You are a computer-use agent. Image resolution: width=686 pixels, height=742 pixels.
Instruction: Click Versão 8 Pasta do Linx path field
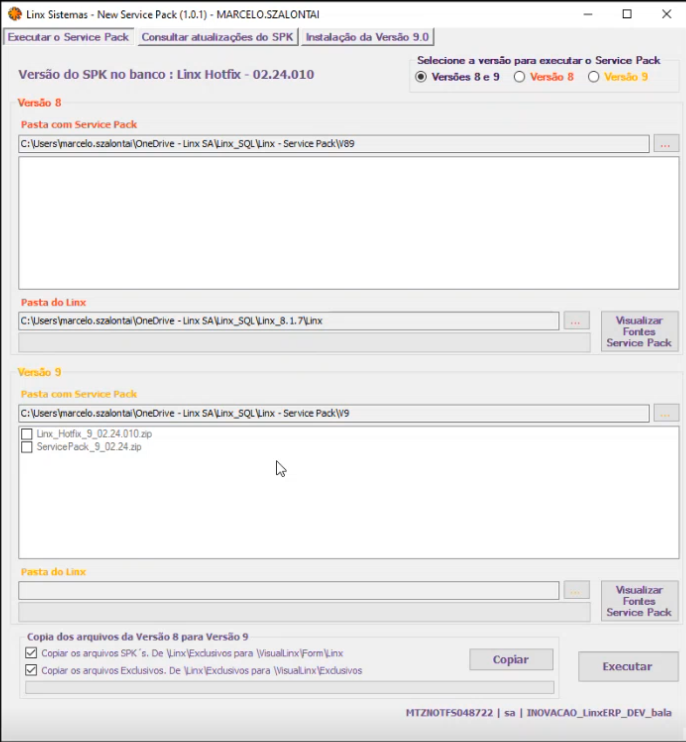pyautogui.click(x=289, y=321)
